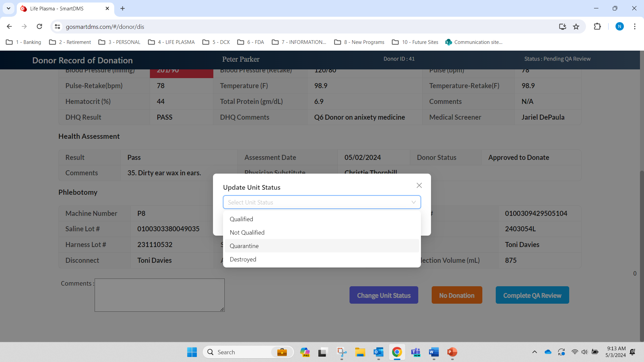
Task: Open the tab search chevron
Action: pyautogui.click(x=8, y=8)
